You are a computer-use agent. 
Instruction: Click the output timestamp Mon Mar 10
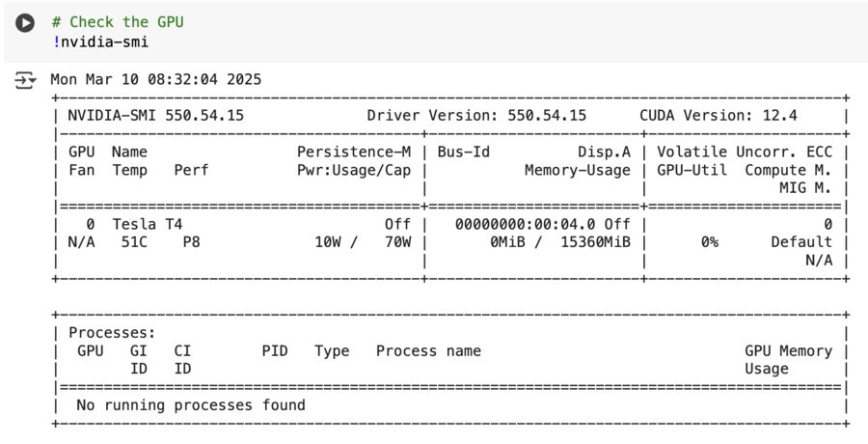pos(155,79)
